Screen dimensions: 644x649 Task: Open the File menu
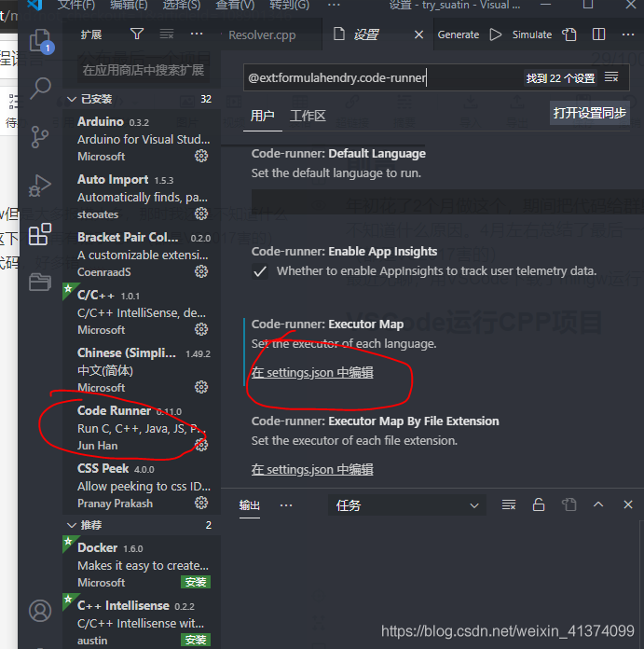76,5
